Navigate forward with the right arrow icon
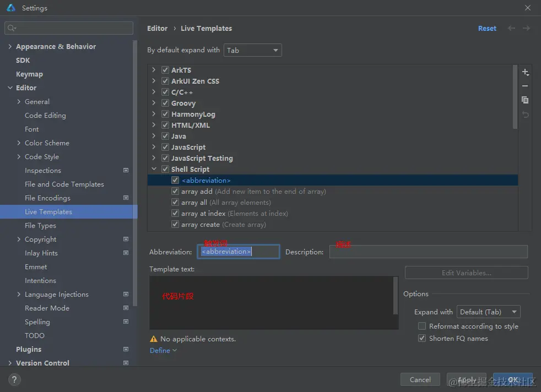 pos(526,28)
